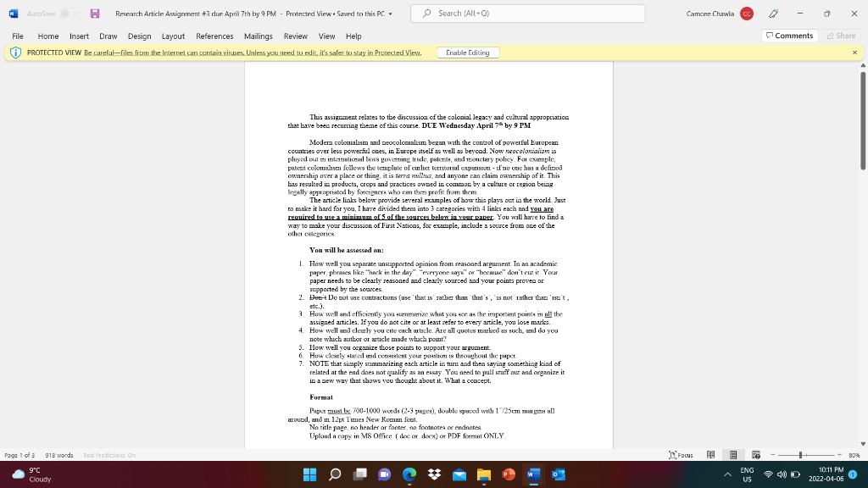The height and width of the screenshot is (488, 868).
Task: Switch to Web Layout view
Action: [755, 454]
